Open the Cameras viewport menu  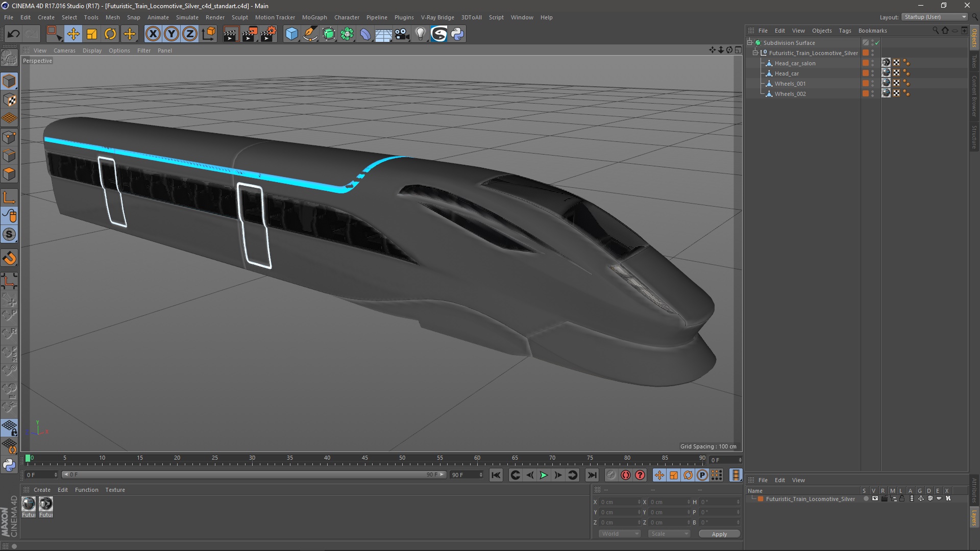click(x=64, y=51)
